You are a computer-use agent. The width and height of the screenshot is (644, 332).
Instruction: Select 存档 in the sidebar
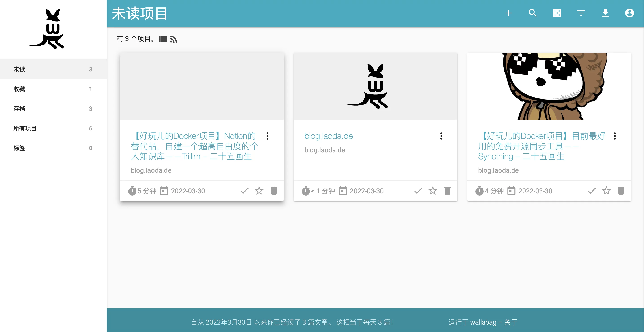tap(19, 109)
